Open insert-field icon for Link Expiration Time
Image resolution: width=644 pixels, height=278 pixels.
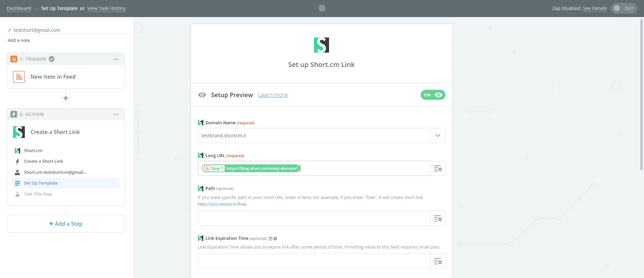[438, 261]
